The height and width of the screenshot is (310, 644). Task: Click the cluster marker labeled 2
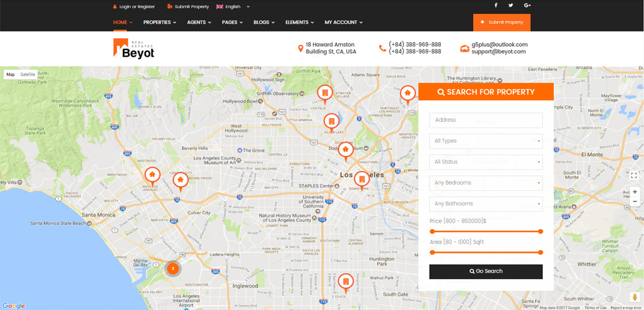click(173, 269)
